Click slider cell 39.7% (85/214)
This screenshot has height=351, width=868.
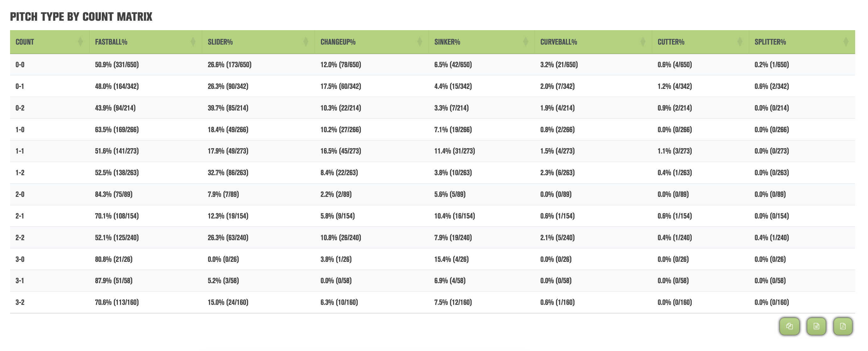pos(228,108)
